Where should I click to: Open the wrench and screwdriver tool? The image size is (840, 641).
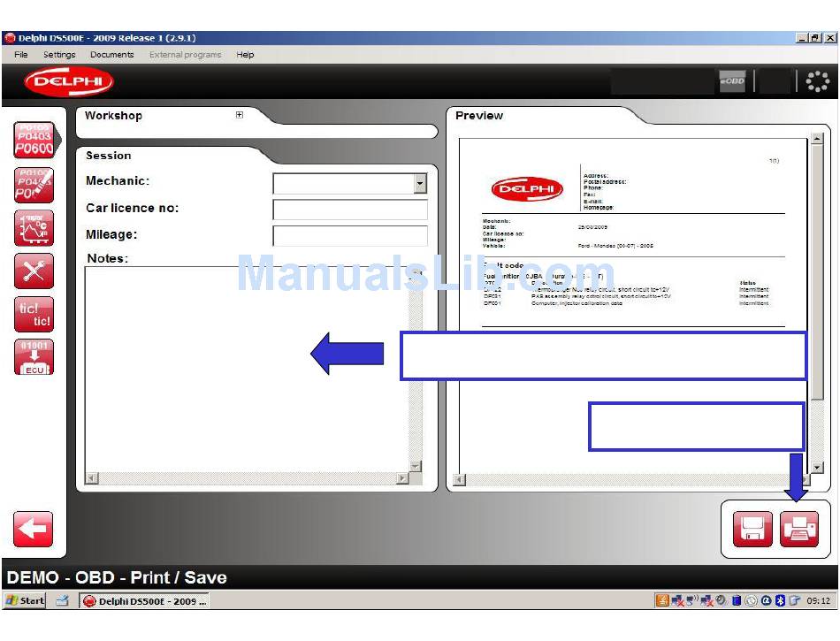coord(34,271)
